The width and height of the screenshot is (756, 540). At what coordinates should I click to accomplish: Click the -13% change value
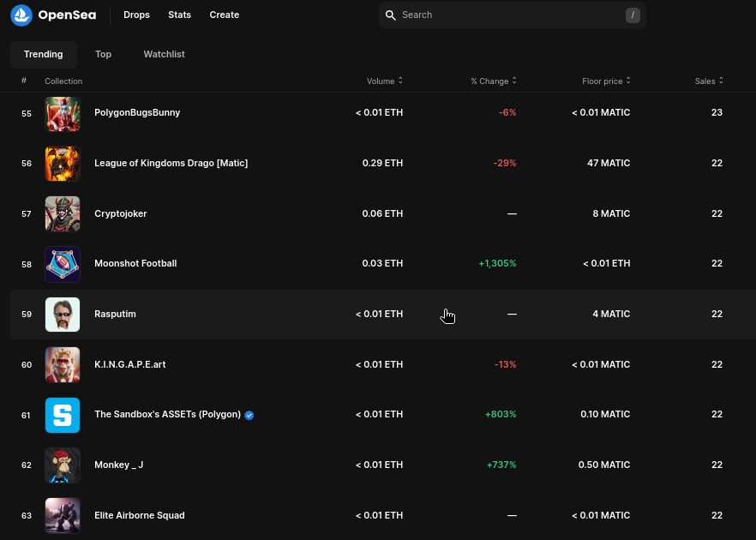[506, 364]
